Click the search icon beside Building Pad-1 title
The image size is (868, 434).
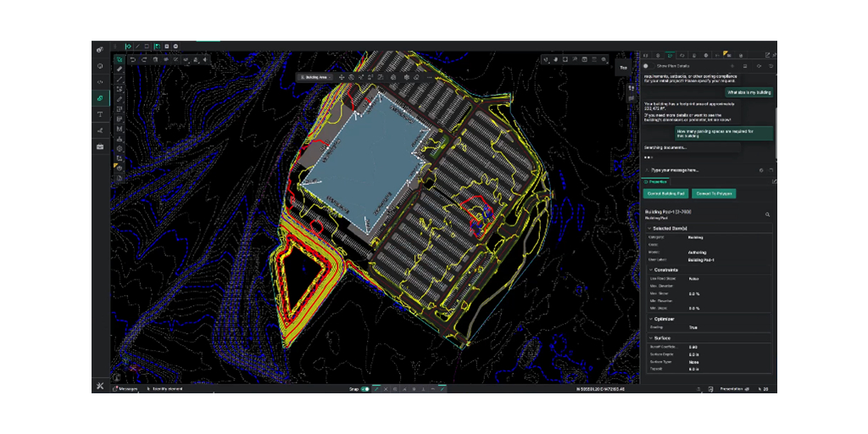767,215
